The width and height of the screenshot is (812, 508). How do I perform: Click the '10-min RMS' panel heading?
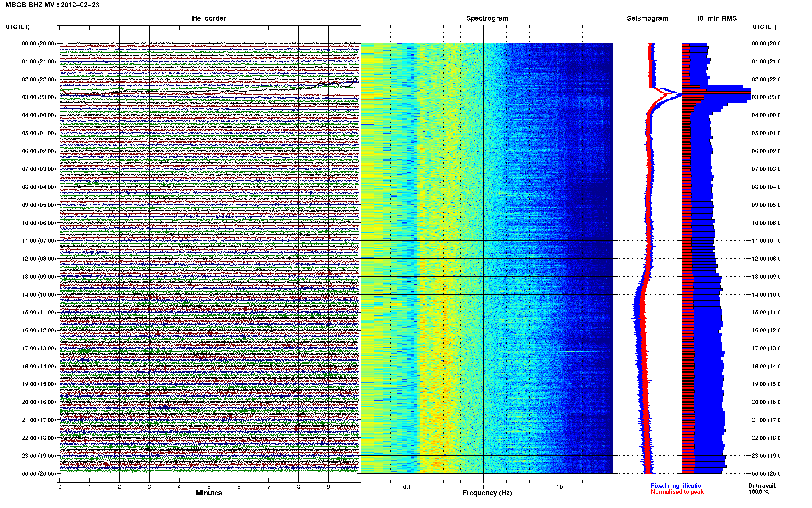tap(716, 19)
